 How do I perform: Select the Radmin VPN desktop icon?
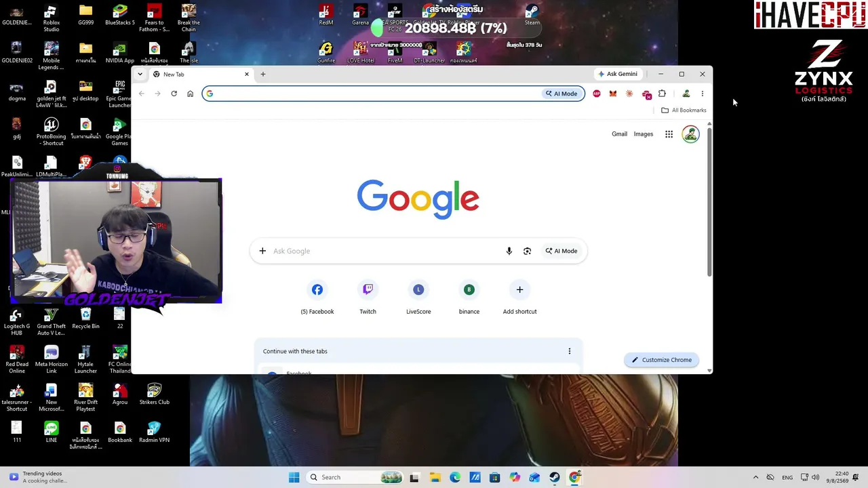click(x=154, y=433)
